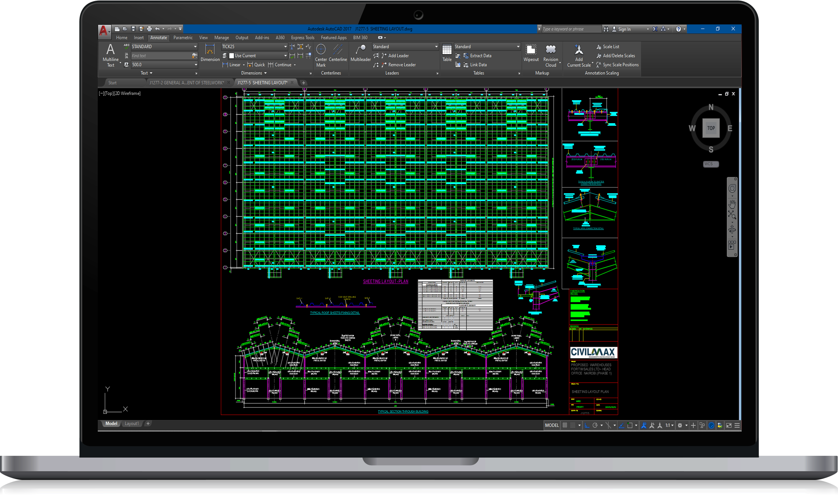Click the Pan hand navigation icon
838x504 pixels.
point(732,204)
